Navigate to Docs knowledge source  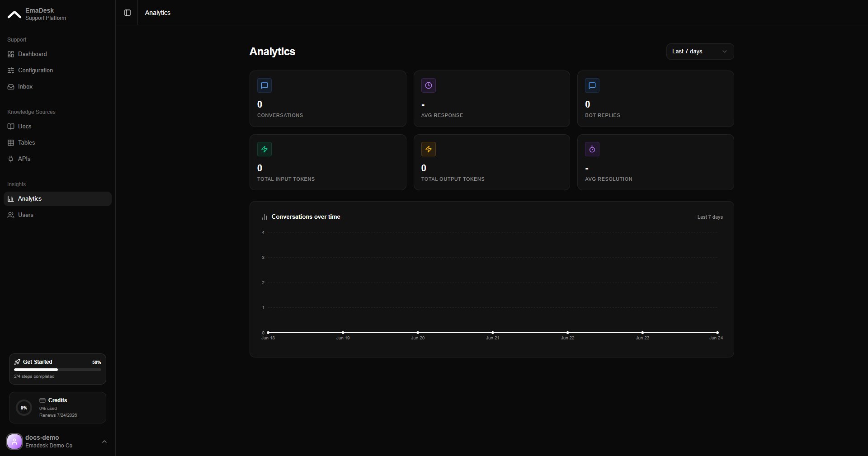click(x=57, y=127)
